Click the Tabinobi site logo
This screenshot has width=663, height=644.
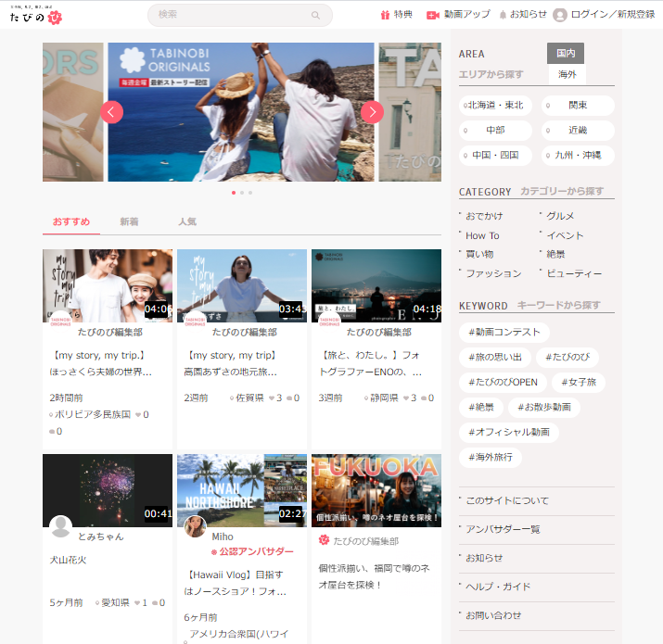tap(36, 15)
